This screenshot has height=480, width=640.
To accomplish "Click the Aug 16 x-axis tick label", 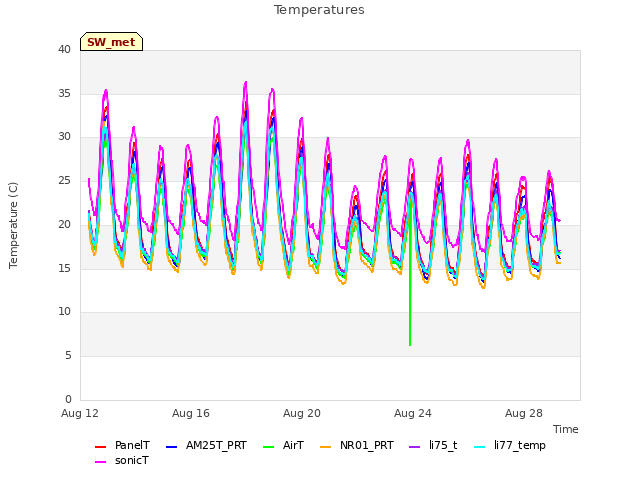I will pos(191,413).
